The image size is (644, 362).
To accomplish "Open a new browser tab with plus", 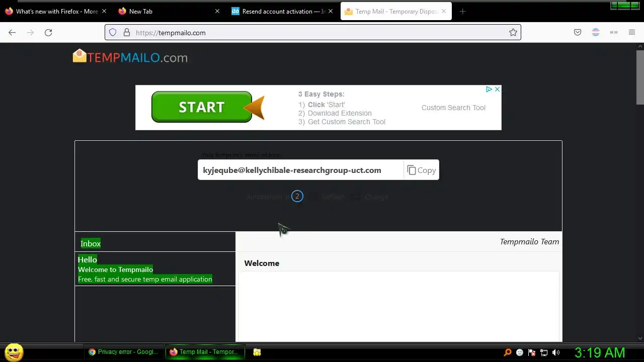I will click(x=463, y=12).
